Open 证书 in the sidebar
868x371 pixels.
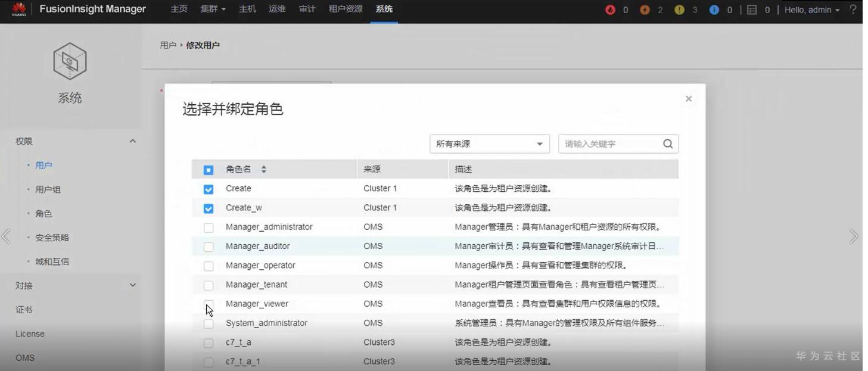[24, 310]
